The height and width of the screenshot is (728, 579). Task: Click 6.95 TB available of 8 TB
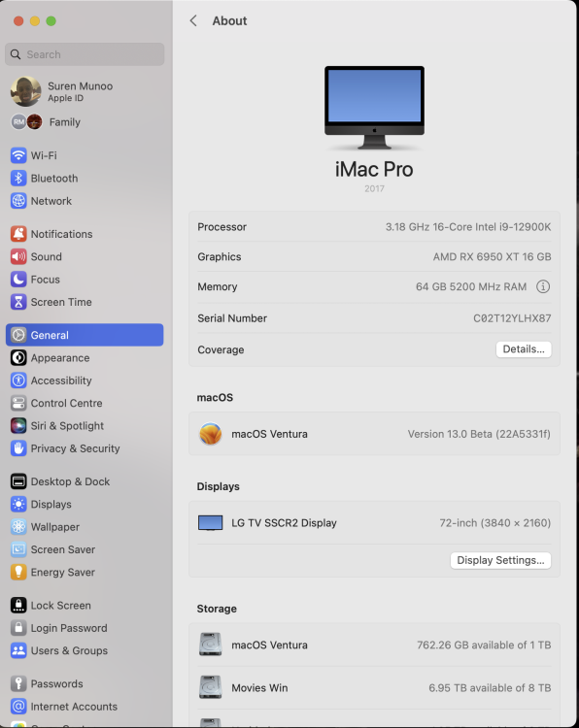(x=490, y=687)
